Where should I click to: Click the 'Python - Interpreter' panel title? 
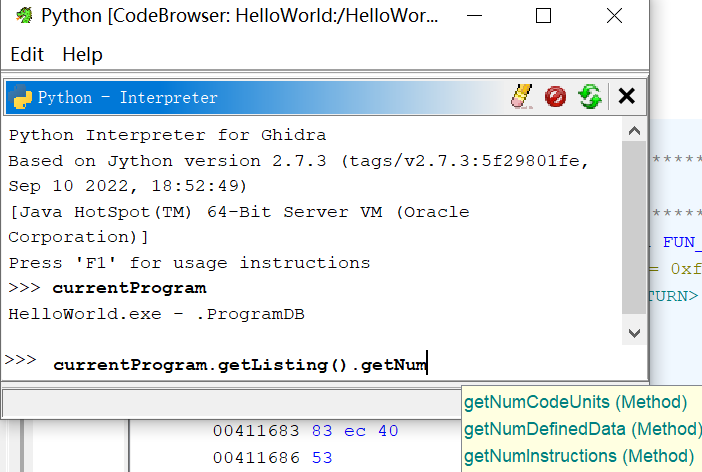(x=128, y=97)
